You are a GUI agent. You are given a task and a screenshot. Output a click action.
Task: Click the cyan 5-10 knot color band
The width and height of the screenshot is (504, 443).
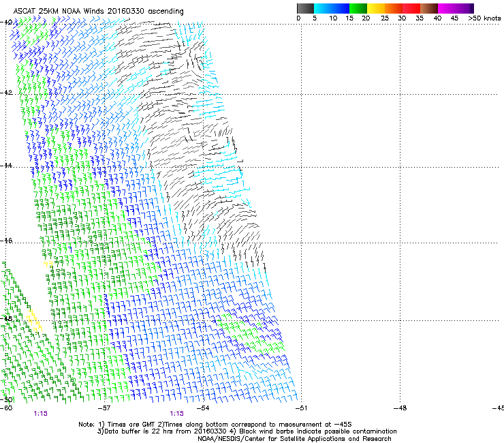(323, 8)
